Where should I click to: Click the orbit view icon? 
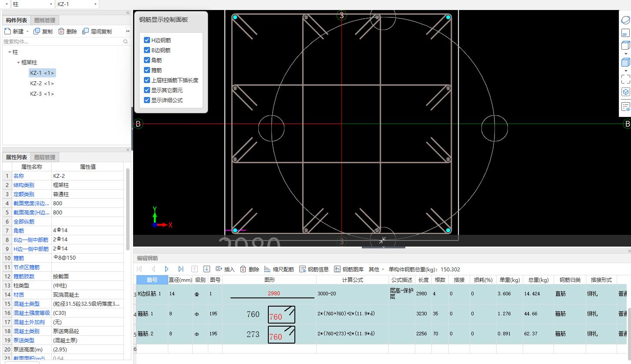[625, 20]
